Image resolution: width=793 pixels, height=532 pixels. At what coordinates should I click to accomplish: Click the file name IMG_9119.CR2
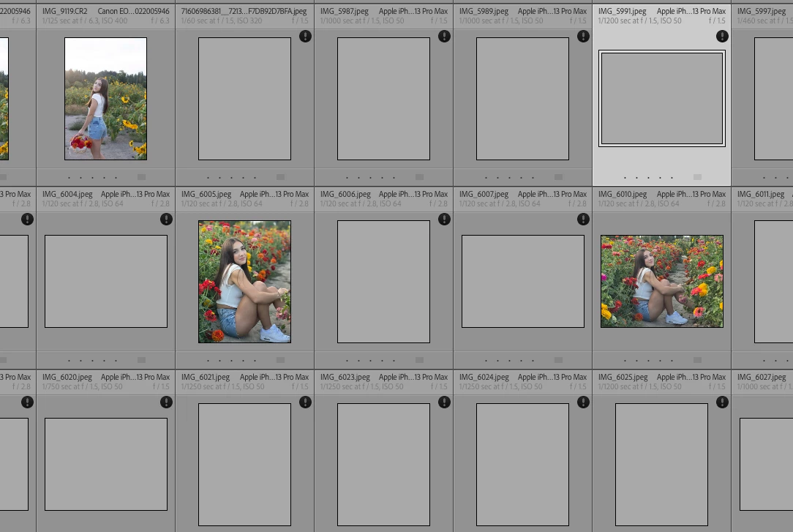tap(64, 11)
